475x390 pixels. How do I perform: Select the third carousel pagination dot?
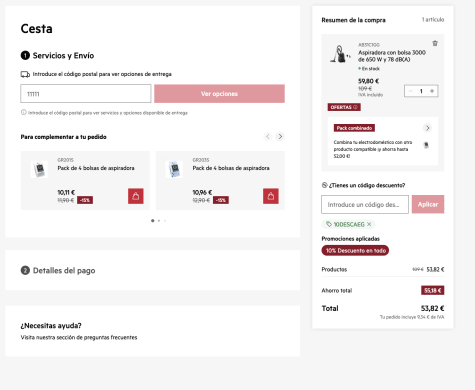165,221
